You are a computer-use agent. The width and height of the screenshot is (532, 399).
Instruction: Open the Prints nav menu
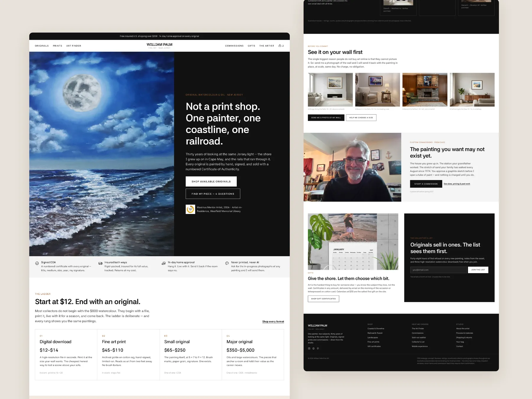point(57,46)
